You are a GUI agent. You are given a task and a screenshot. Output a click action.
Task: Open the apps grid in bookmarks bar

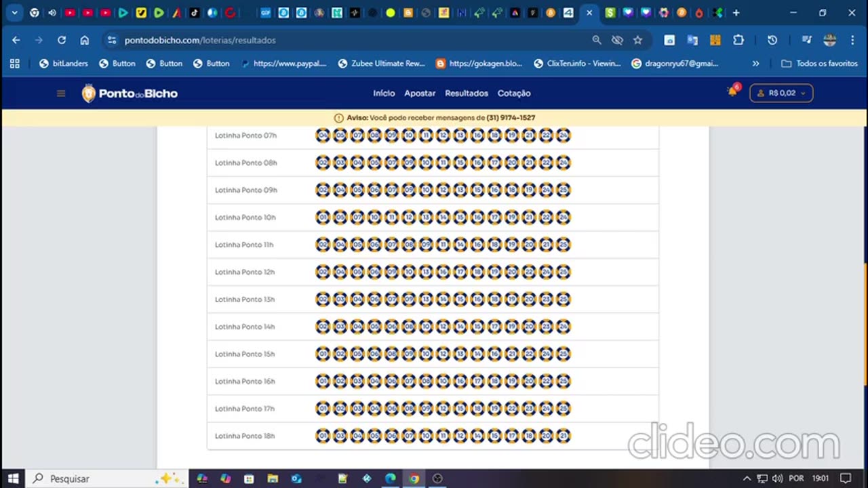point(15,63)
